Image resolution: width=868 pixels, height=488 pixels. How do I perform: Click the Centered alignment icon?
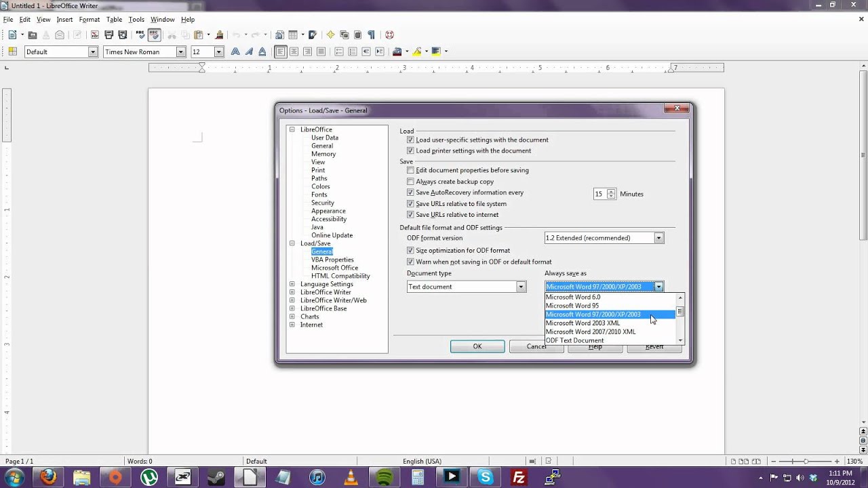point(294,52)
